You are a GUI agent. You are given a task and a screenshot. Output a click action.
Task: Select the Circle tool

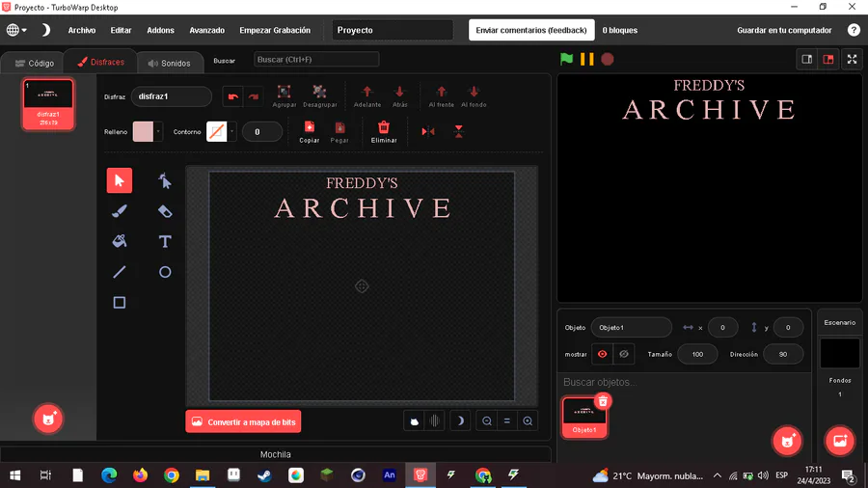[164, 272]
